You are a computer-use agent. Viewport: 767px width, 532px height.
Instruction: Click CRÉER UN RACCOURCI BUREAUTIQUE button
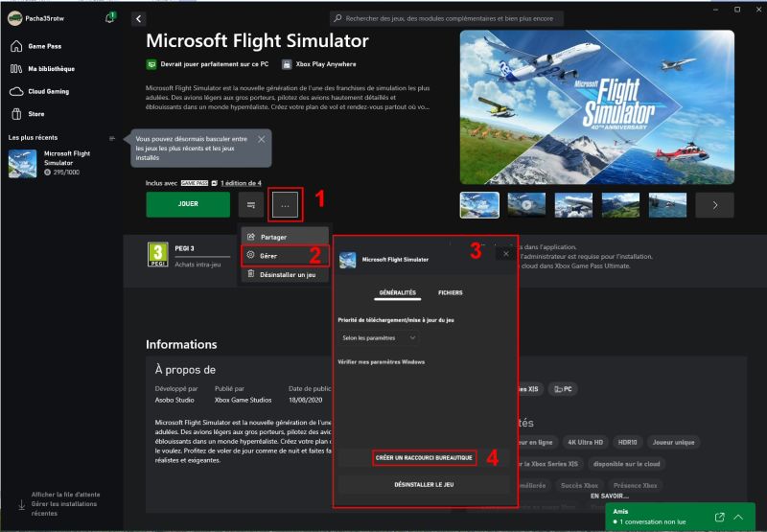coord(424,457)
